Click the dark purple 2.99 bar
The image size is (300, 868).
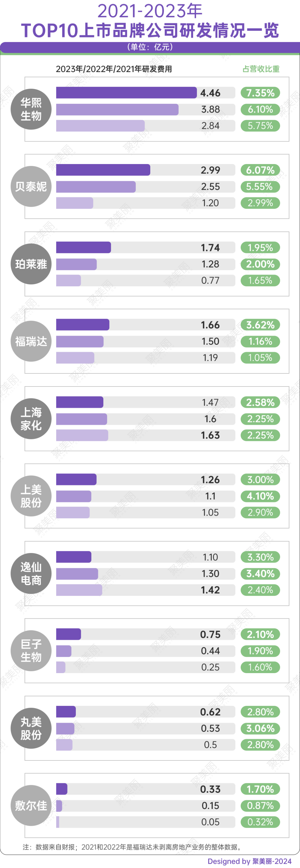click(103, 170)
